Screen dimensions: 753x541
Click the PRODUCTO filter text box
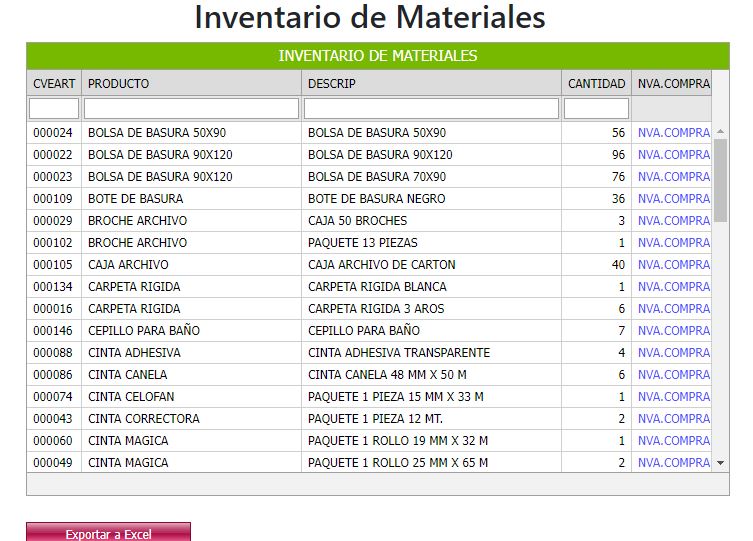(191, 108)
